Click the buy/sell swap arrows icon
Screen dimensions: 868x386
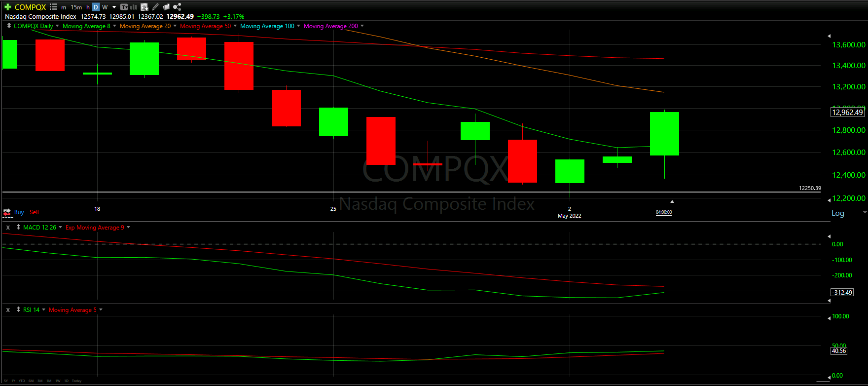7,213
